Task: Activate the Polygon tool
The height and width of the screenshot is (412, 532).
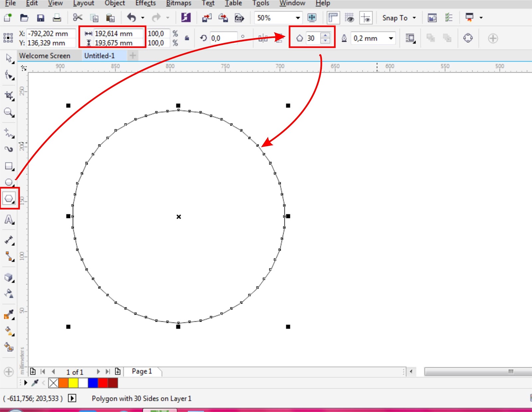Action: click(x=9, y=198)
